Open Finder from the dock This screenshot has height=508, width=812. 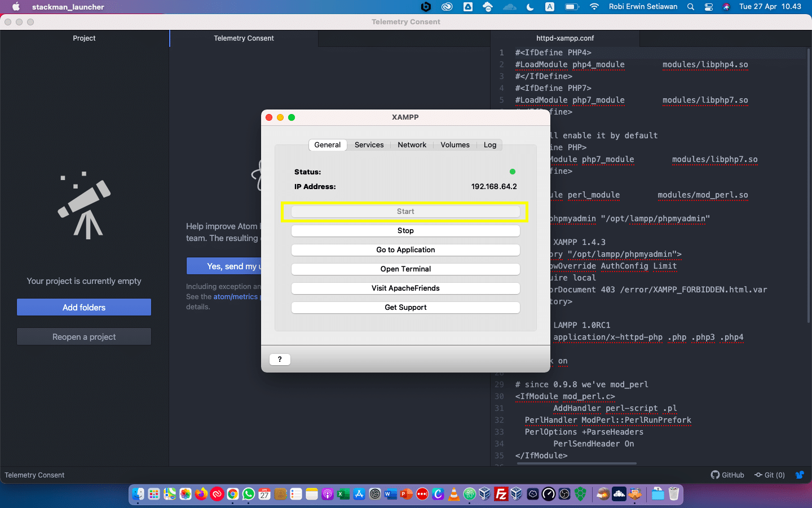138,494
